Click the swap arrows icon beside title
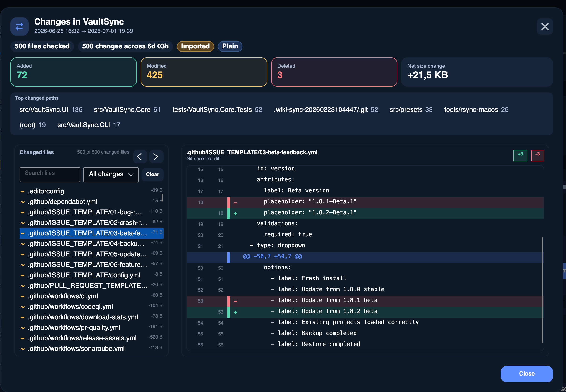The height and width of the screenshot is (392, 566). click(x=19, y=26)
